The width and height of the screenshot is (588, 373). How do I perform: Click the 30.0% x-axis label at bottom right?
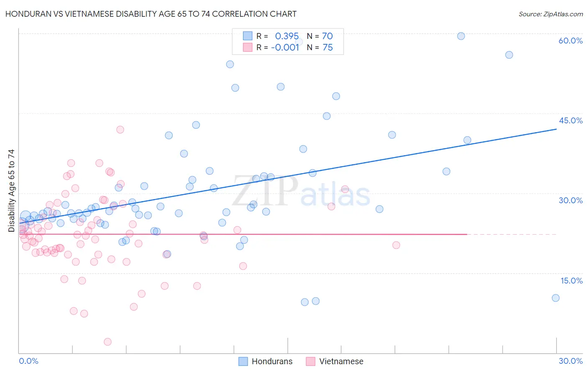(x=570, y=361)
